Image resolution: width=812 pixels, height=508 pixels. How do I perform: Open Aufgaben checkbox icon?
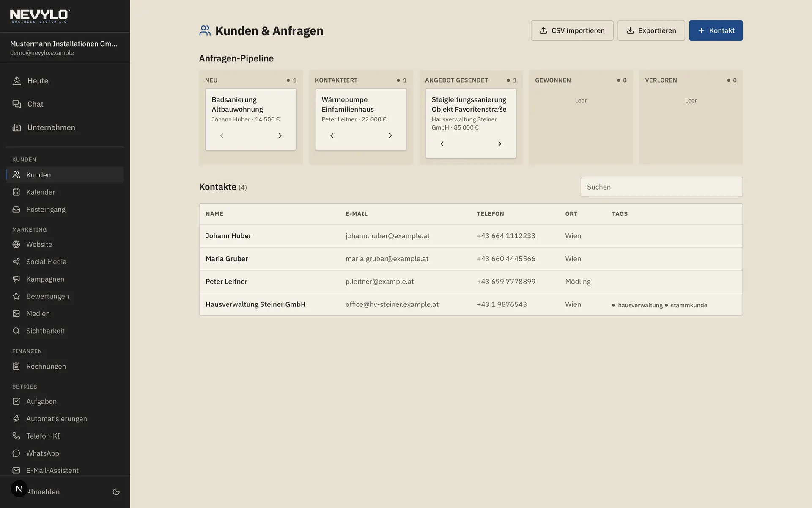[x=16, y=401]
